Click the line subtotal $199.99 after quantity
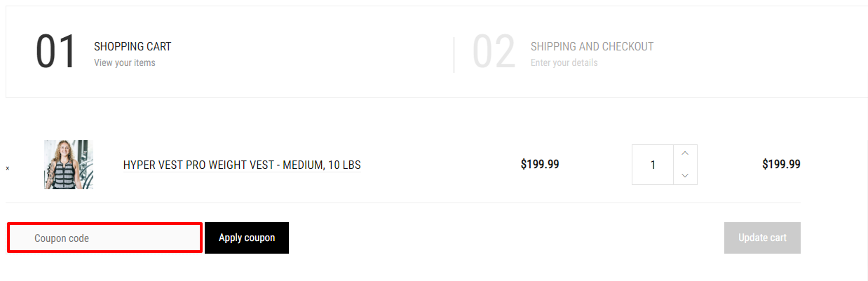Image resolution: width=868 pixels, height=281 pixels. click(x=781, y=165)
